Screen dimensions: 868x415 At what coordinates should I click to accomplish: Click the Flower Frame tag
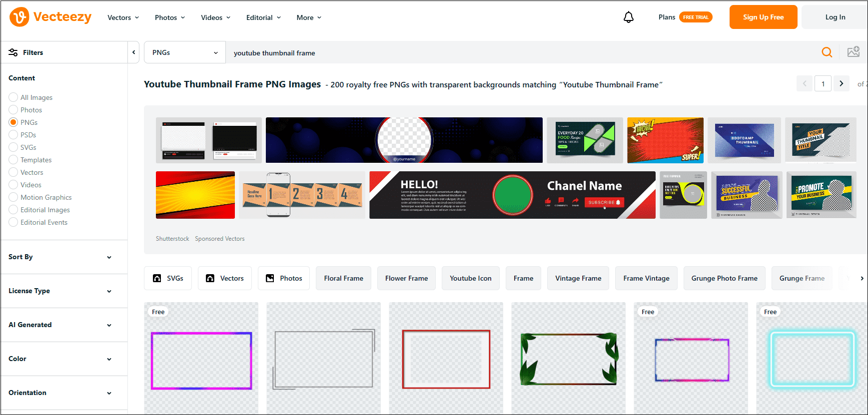coord(406,278)
